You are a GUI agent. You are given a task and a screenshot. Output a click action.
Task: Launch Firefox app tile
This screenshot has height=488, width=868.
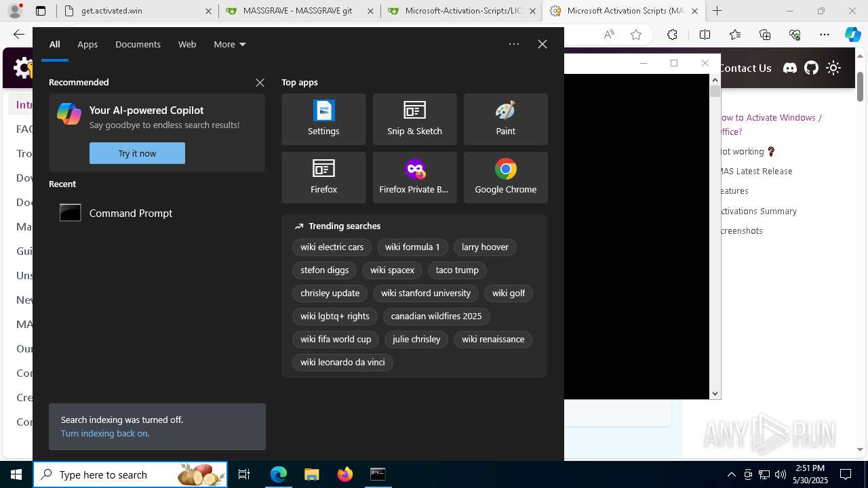coord(323,178)
